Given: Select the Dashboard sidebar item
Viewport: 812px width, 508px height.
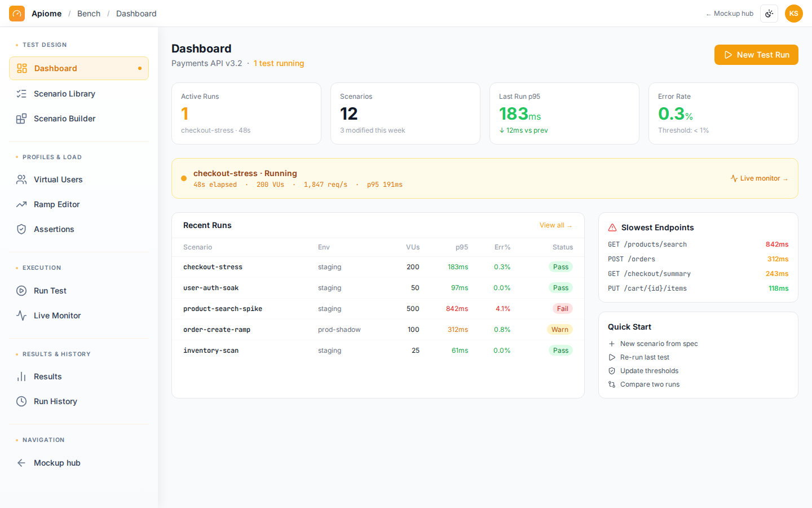Looking at the screenshot, I should (79, 68).
